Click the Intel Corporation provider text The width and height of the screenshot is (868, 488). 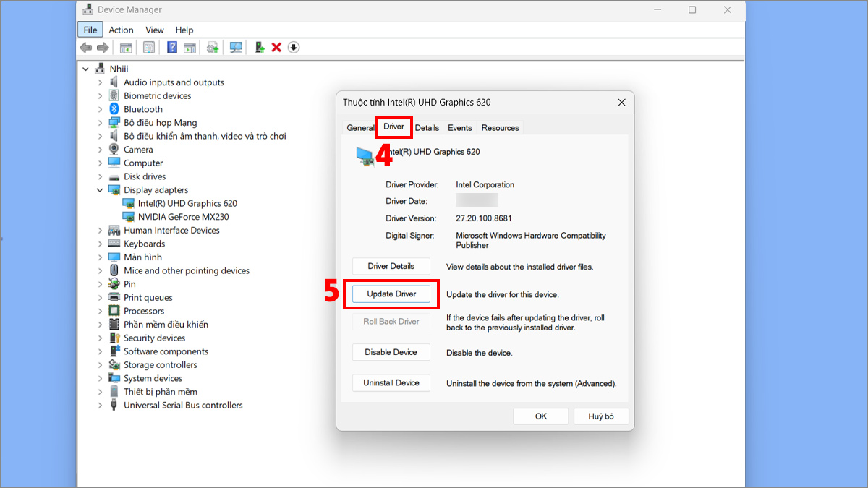[x=485, y=185]
